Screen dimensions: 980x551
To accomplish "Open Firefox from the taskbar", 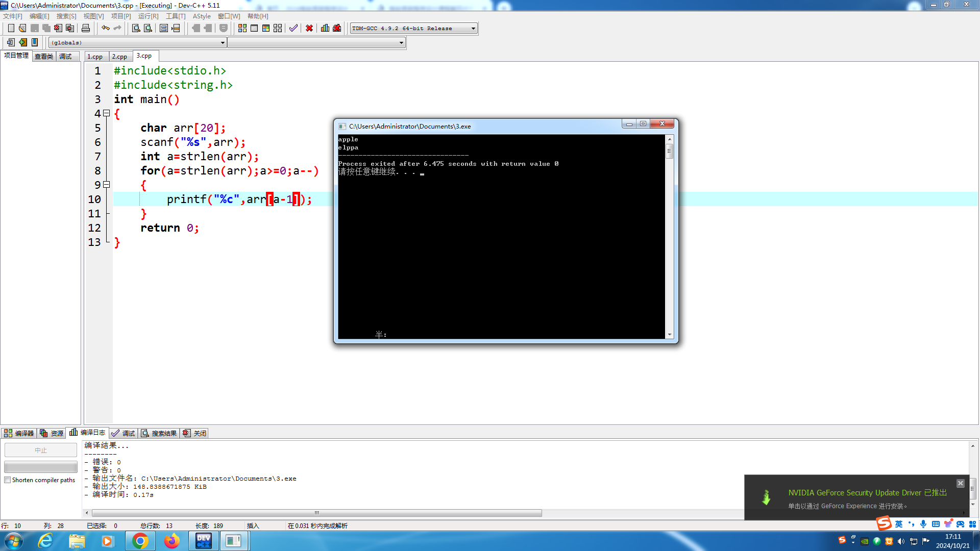I will 172,541.
